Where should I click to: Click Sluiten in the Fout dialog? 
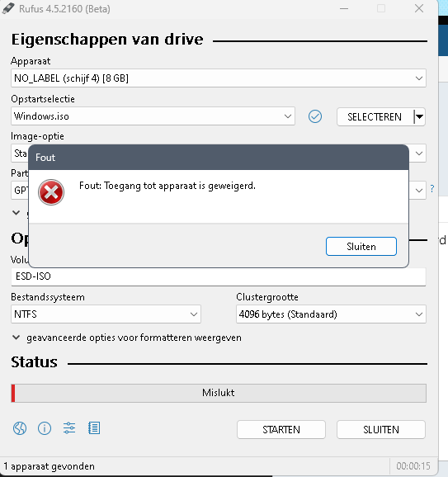[361, 247]
